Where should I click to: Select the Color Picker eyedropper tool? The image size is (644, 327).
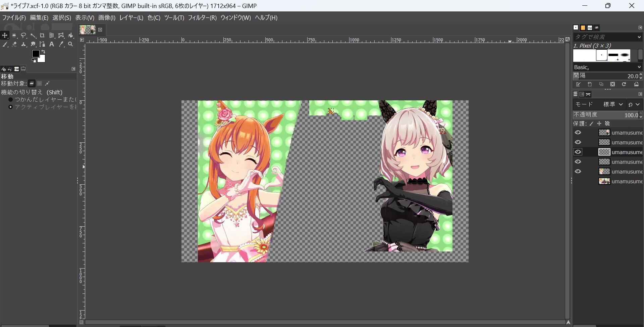tap(61, 44)
